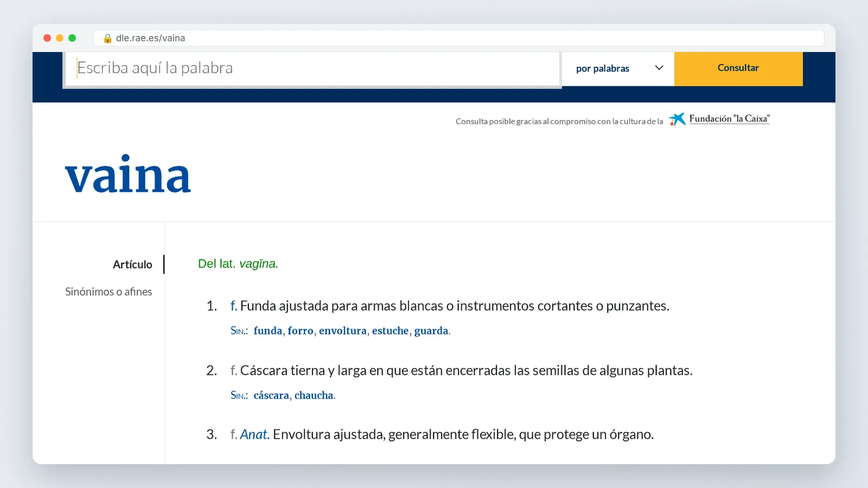Click the la Caixa star logo
Image resolution: width=868 pixels, height=488 pixels.
coord(677,119)
